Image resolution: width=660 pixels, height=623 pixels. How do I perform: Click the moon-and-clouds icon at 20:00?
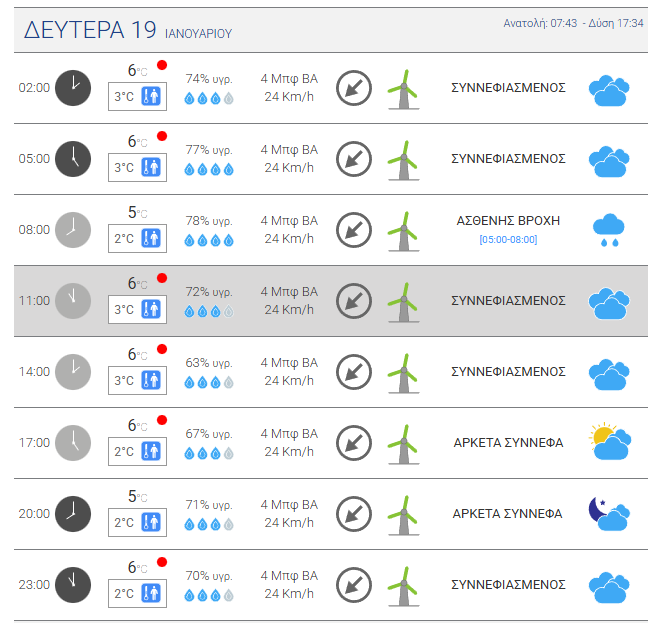608,513
